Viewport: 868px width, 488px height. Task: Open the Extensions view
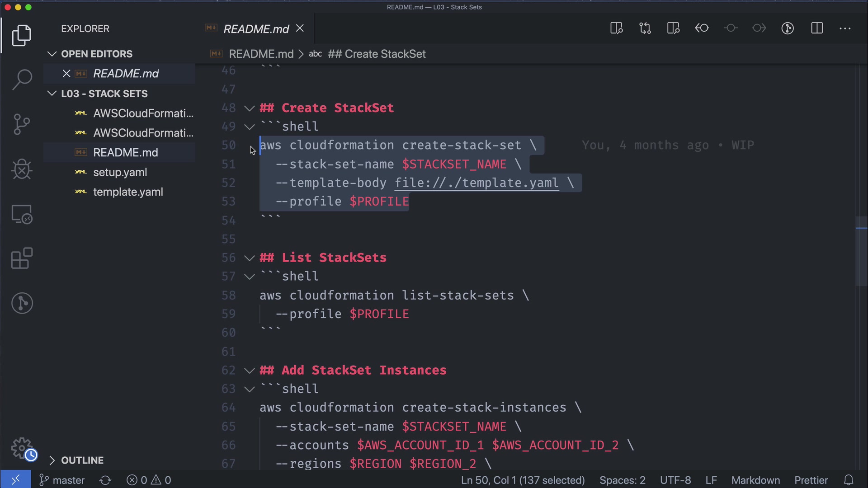[x=22, y=258]
